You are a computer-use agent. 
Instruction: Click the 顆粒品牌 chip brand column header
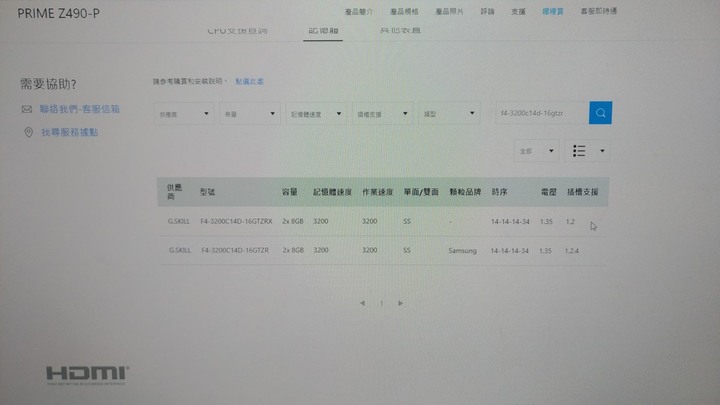[x=465, y=192]
